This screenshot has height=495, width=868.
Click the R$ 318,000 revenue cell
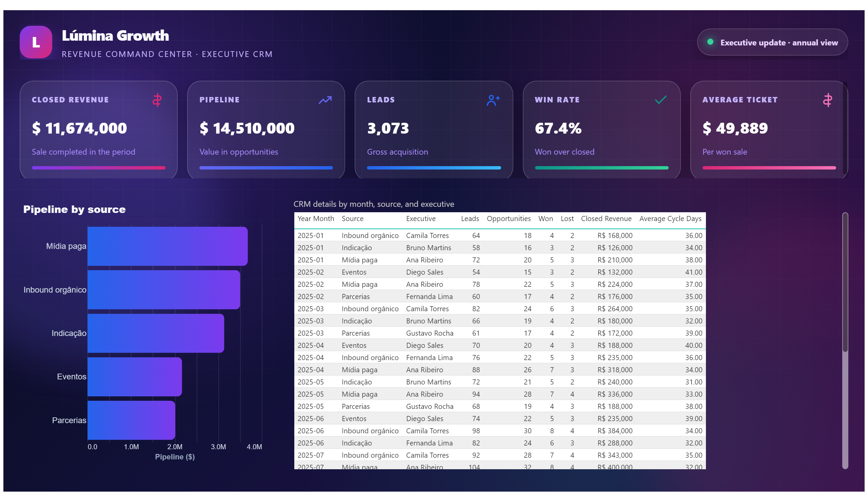[614, 370]
